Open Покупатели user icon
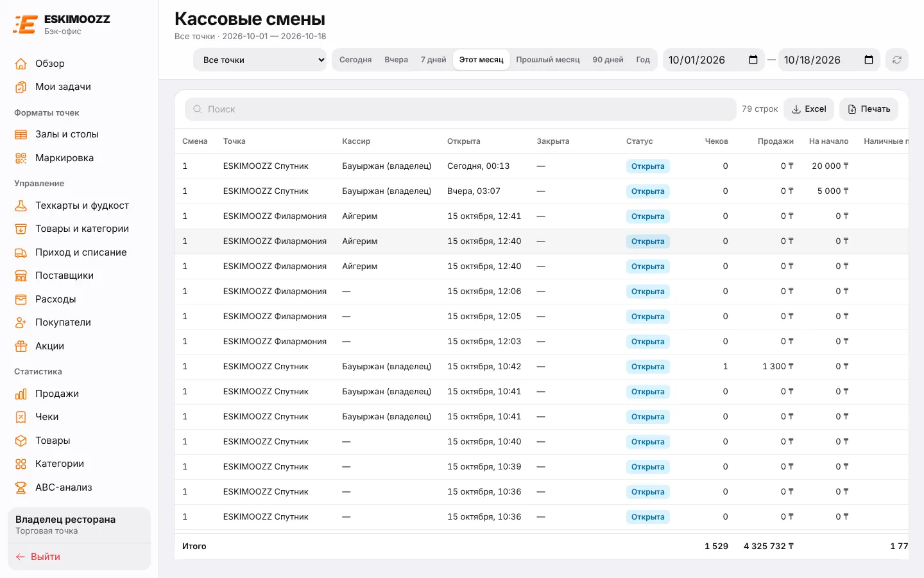The image size is (924, 578). (x=21, y=322)
